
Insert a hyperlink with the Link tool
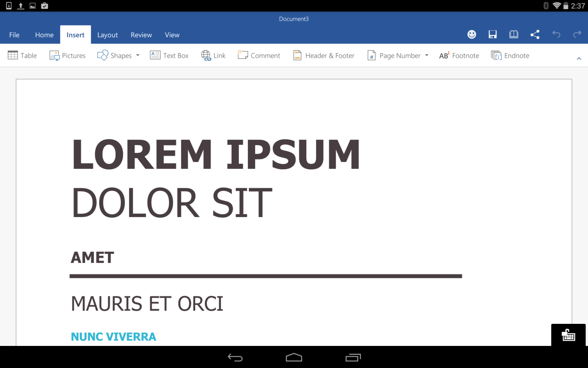213,55
